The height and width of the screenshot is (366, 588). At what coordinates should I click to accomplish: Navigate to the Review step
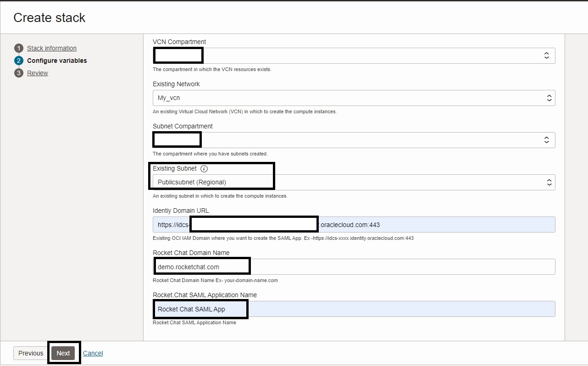click(37, 72)
